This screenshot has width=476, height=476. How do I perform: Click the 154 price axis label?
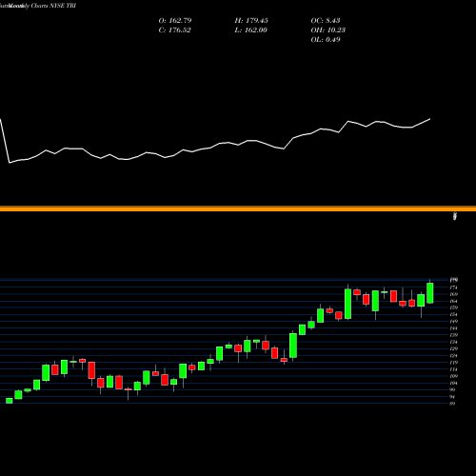pyautogui.click(x=453, y=314)
